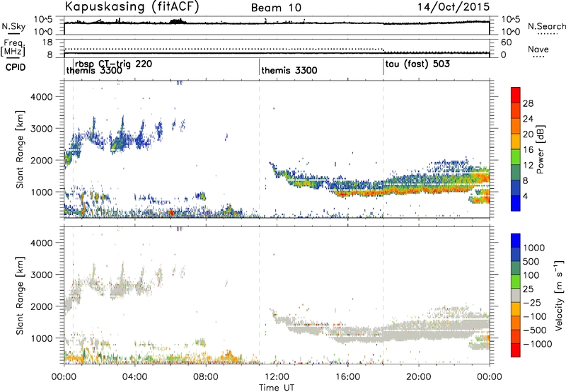Click the blue bottom of the Power color bar
Screen dimensions: 566x392
[x=516, y=203]
